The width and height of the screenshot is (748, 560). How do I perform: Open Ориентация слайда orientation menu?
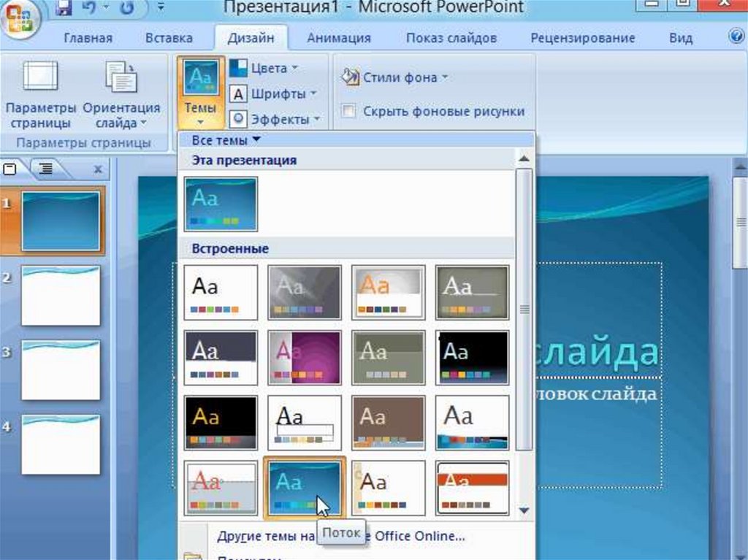[x=121, y=94]
